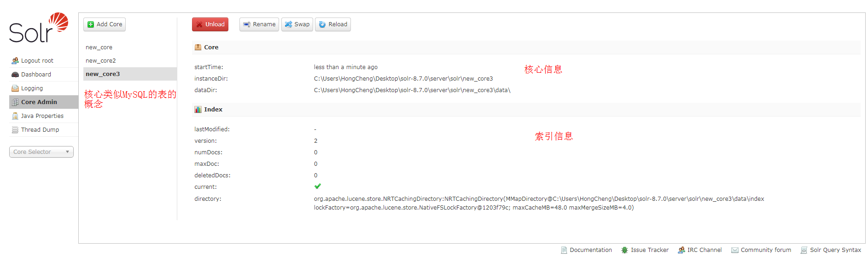
Task: Click the Java Properties icon
Action: pyautogui.click(x=15, y=116)
